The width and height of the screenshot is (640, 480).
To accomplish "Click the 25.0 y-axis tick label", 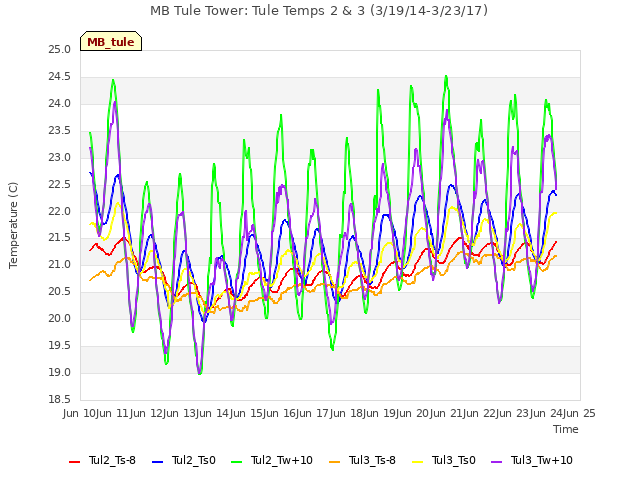I will tap(60, 50).
